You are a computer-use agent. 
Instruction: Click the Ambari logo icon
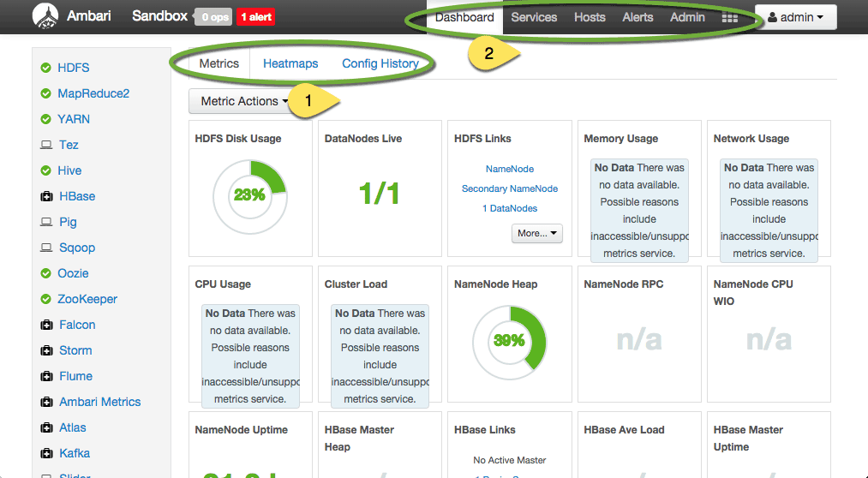[x=45, y=16]
